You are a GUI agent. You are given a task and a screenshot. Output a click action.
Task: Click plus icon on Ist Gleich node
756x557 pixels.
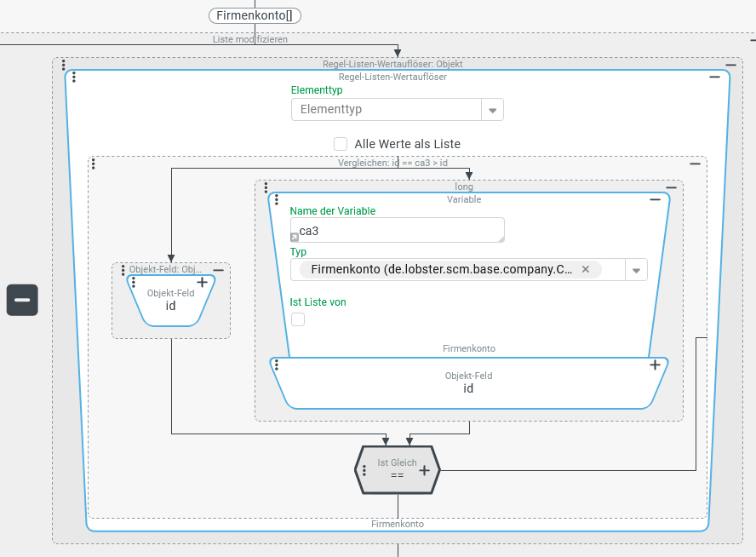point(424,469)
